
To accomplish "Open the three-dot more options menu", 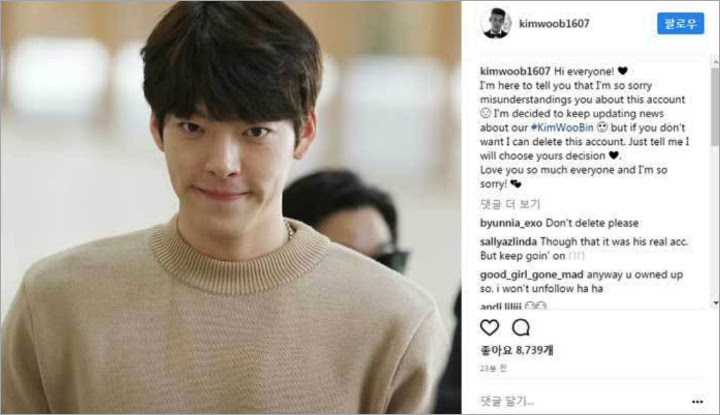I will (698, 402).
